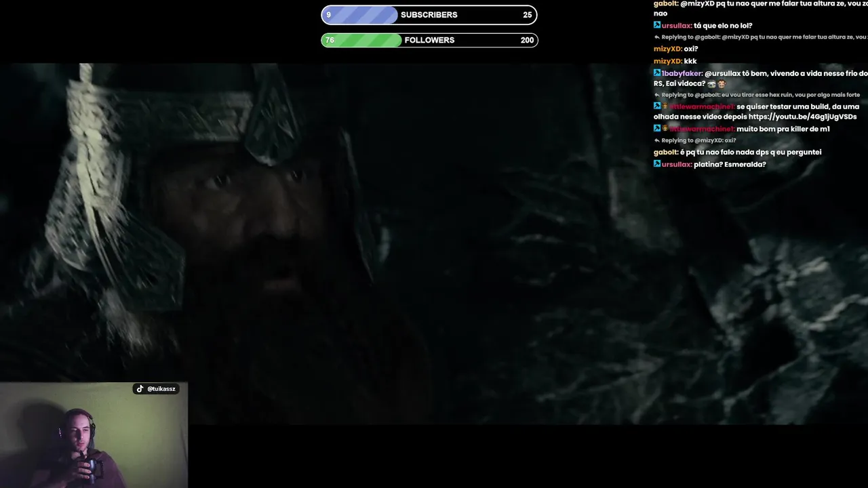Image resolution: width=868 pixels, height=488 pixels.
Task: Click the text 'é pq tu nao falo nada dps'
Action: tap(725, 152)
